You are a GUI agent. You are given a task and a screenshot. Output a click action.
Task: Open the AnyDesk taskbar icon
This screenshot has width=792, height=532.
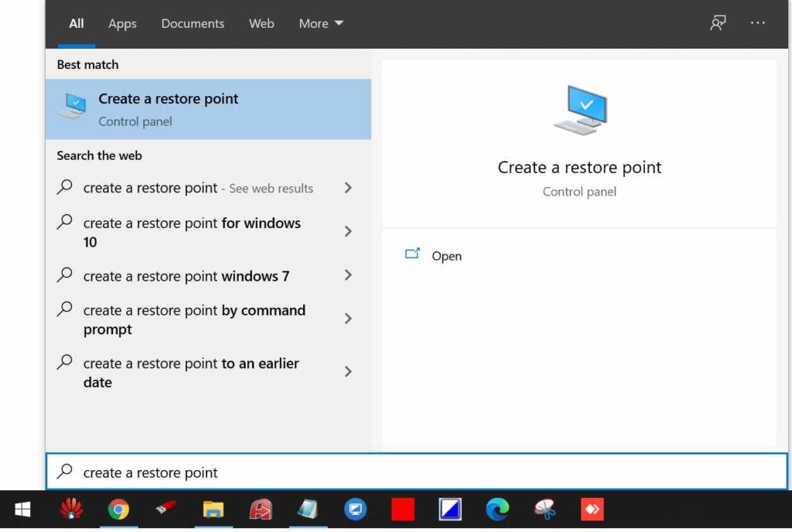(592, 510)
